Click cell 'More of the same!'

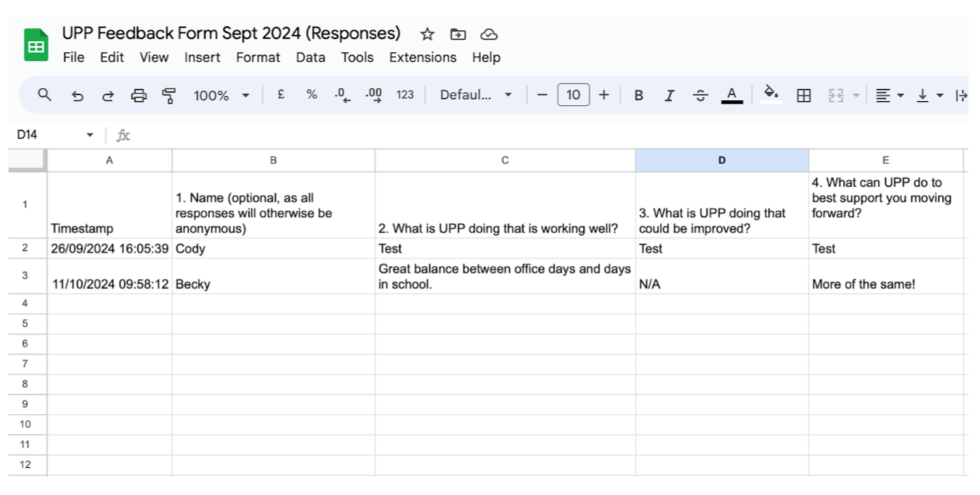coord(886,276)
